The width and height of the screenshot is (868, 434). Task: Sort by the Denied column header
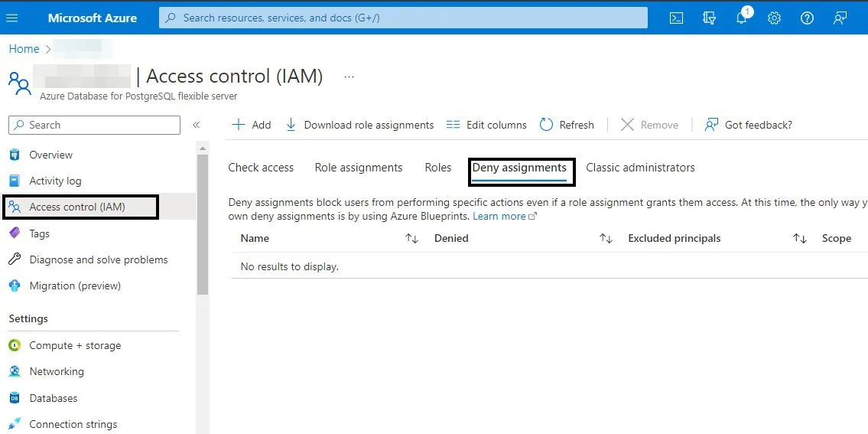pos(451,238)
